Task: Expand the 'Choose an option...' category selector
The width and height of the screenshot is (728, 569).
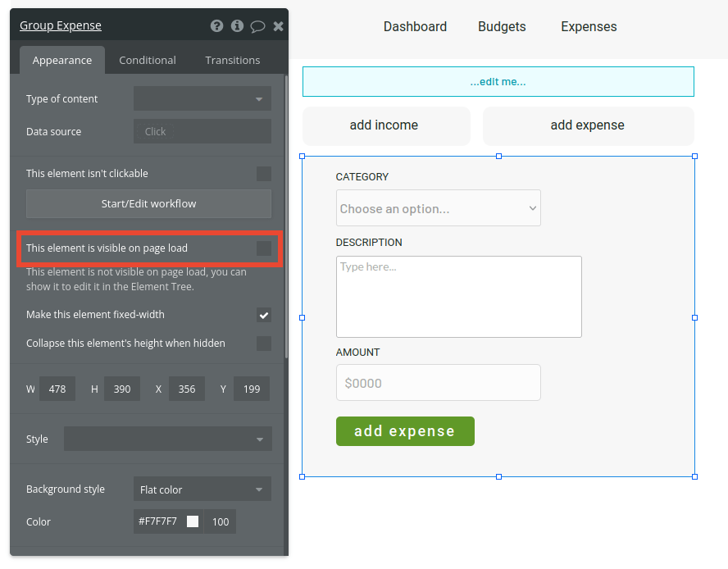Action: (438, 208)
